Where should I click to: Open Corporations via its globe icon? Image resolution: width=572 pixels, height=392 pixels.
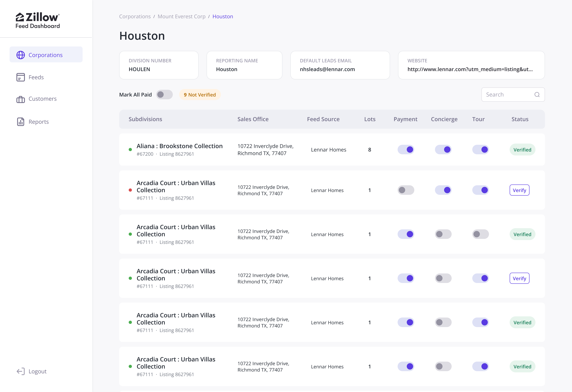click(21, 55)
